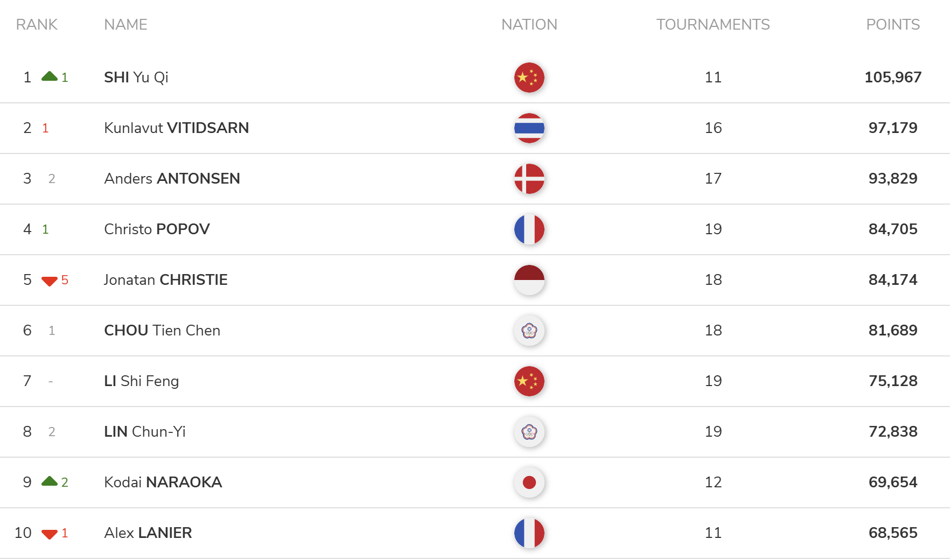Click Indonesia flag for Jonatan Christie
The image size is (950, 560).
[529, 280]
